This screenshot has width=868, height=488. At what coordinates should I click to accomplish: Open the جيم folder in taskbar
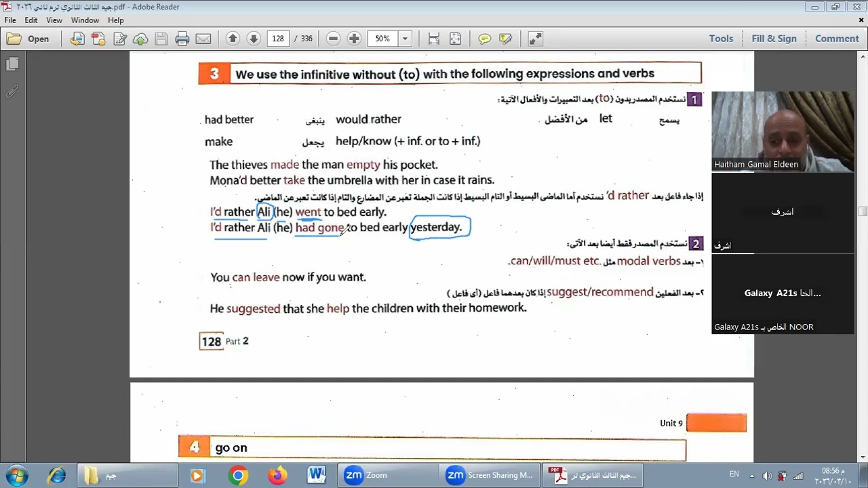tap(127, 475)
